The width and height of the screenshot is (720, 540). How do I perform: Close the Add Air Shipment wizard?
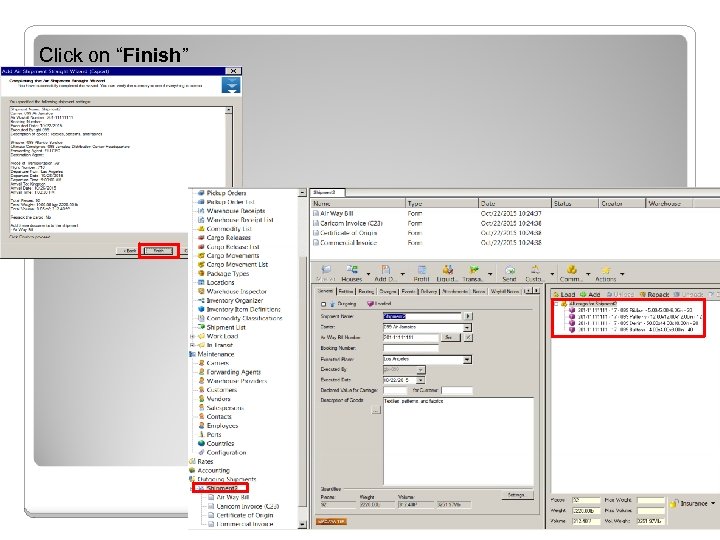233,71
